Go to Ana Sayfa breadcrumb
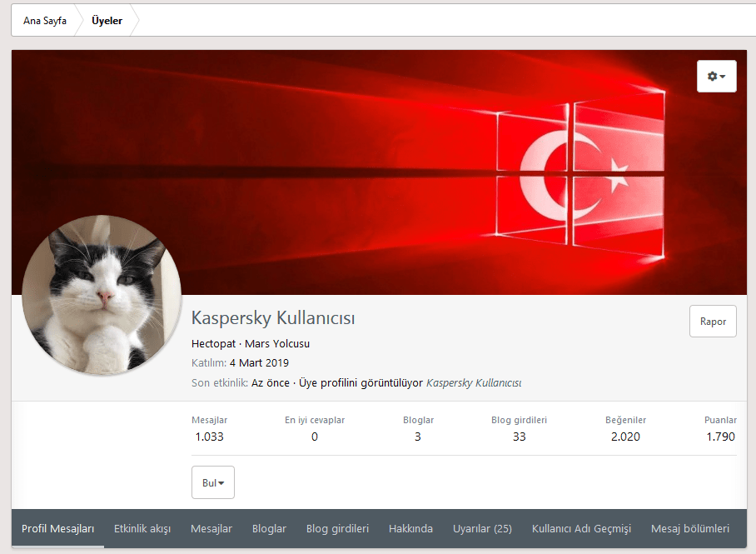This screenshot has height=554, width=756. click(45, 21)
